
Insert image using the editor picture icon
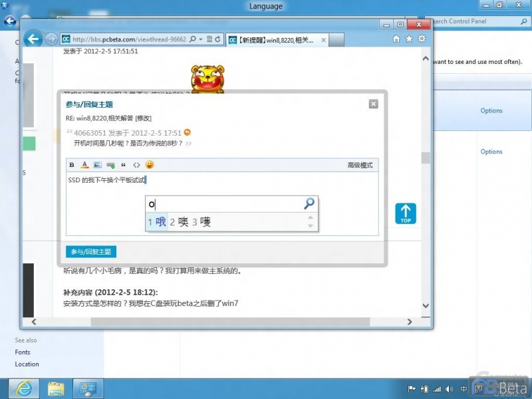[97, 165]
